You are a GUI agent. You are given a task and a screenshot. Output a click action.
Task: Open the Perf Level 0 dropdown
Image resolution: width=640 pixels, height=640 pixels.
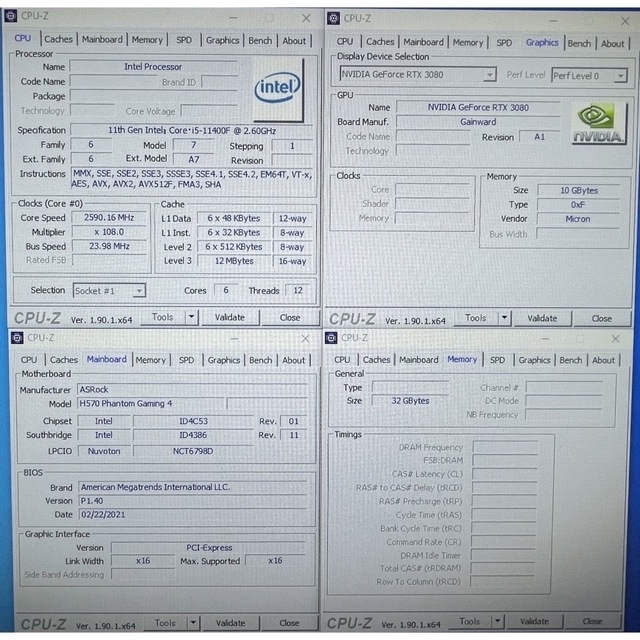620,76
